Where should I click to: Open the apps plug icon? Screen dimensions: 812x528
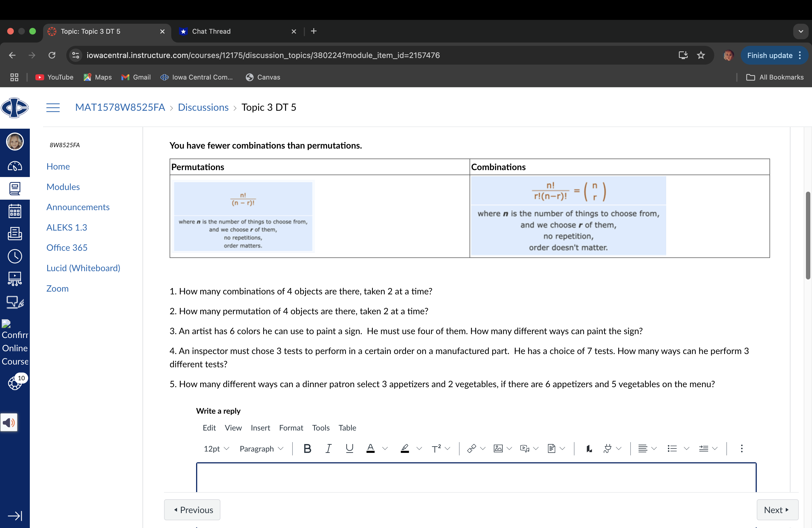(607, 448)
